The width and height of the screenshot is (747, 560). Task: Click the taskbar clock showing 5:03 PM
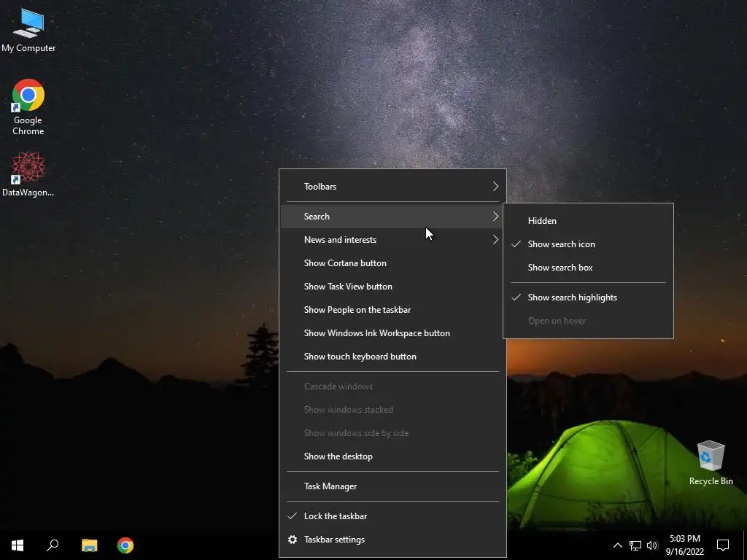[x=684, y=545]
